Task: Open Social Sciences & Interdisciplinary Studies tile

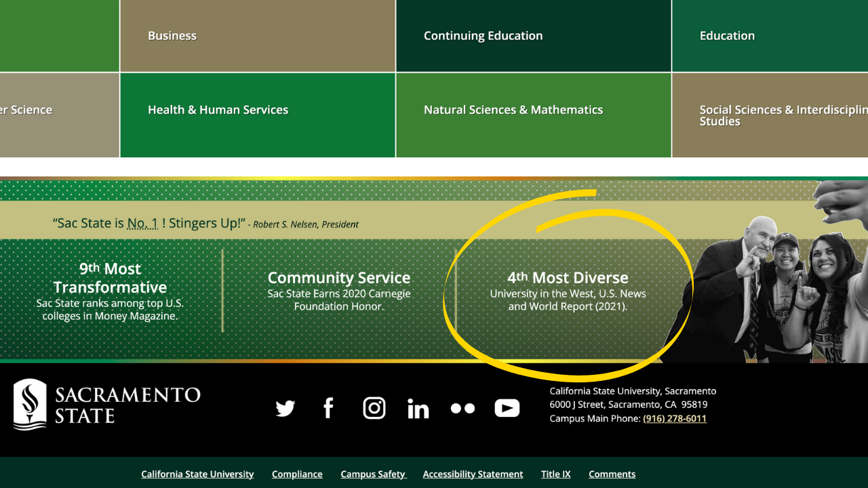Action: click(770, 115)
